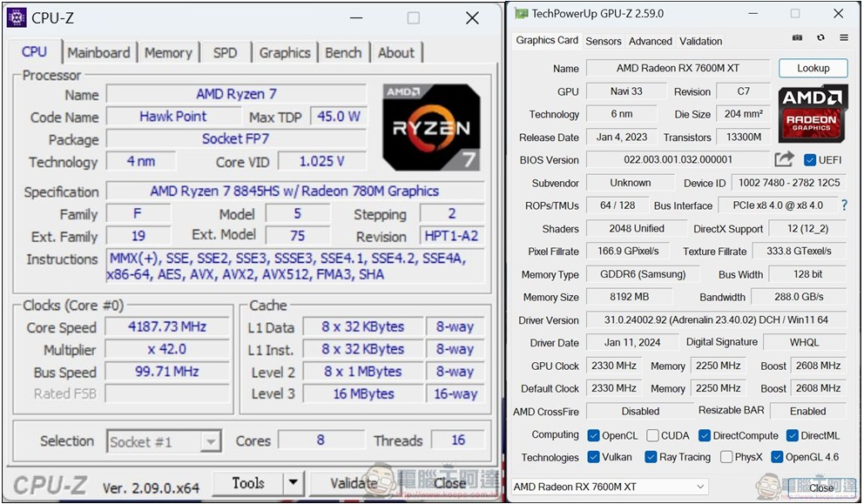
Task: Switch to GPU-Z Sensors tab
Action: [604, 41]
